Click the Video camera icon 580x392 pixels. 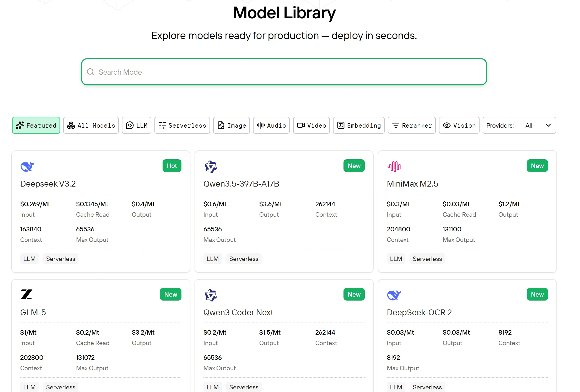coord(301,125)
